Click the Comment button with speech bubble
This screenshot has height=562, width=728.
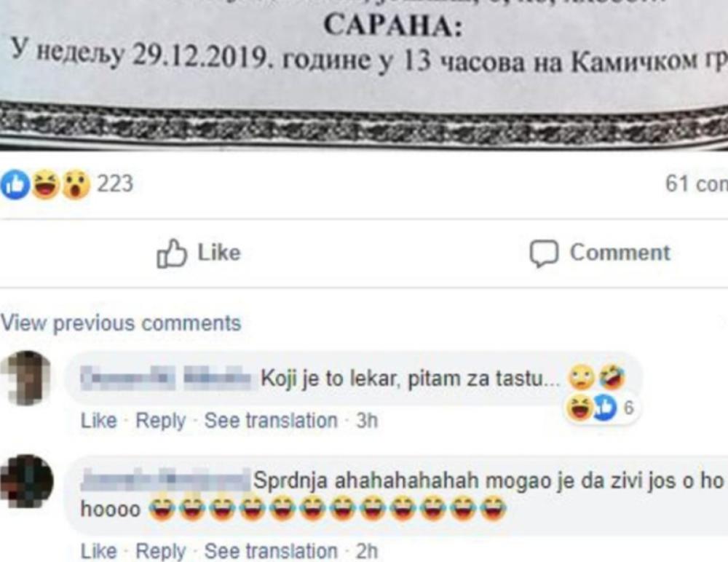(600, 253)
